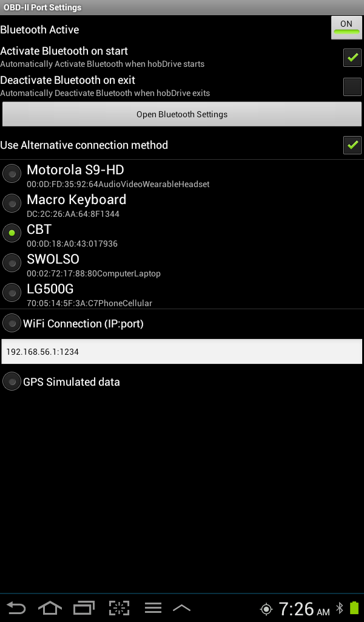364x622 pixels.
Task: Enable Deactivate Bluetooth on exit checkbox
Action: (x=352, y=87)
